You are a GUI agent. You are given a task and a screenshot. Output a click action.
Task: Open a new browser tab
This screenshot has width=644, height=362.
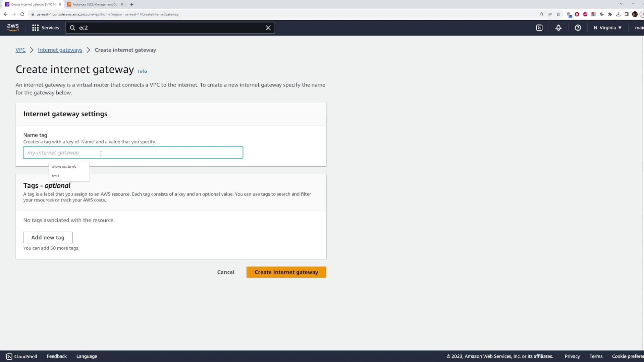click(132, 4)
